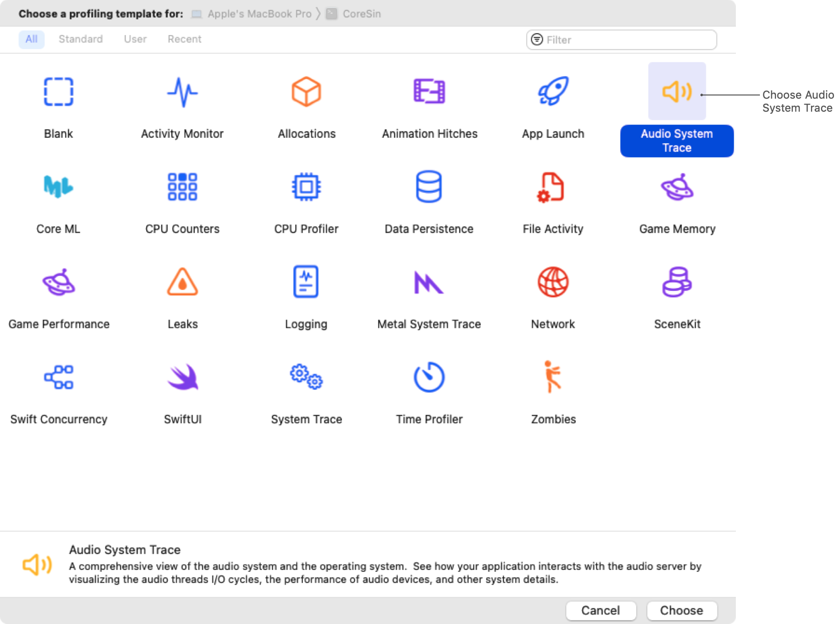Choose the Allocations cube icon
Viewport: 840px width, 624px height.
[306, 92]
